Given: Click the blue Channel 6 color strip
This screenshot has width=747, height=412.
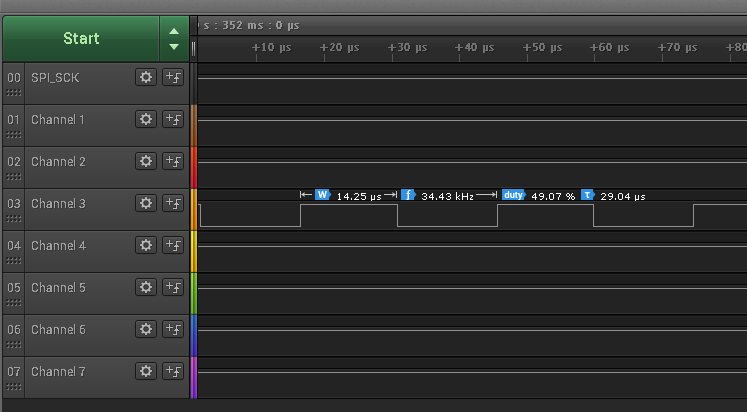Looking at the screenshot, I should tap(193, 335).
